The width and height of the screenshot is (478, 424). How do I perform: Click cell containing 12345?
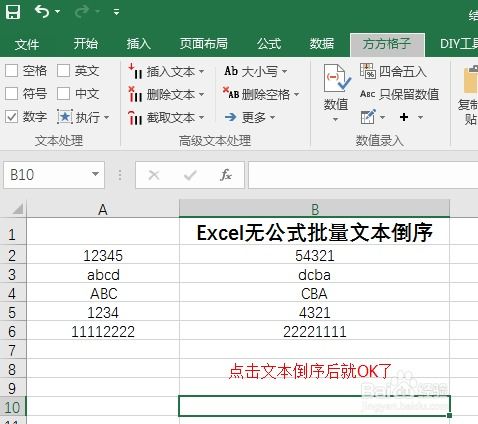pos(103,255)
